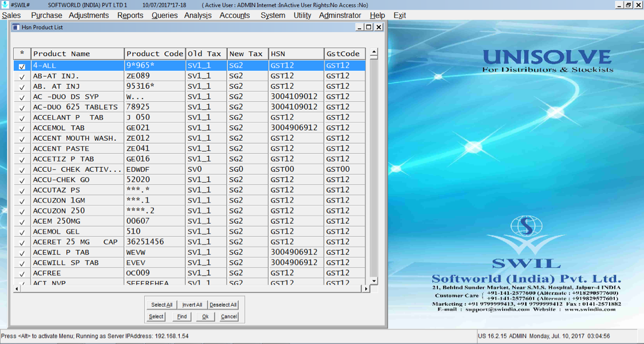644x344 pixels.
Task: Click GST00 HSN value for ACCU- CHEK
Action: point(282,169)
